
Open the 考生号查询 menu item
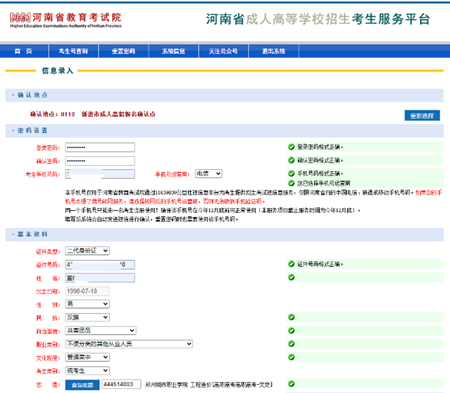click(x=73, y=51)
